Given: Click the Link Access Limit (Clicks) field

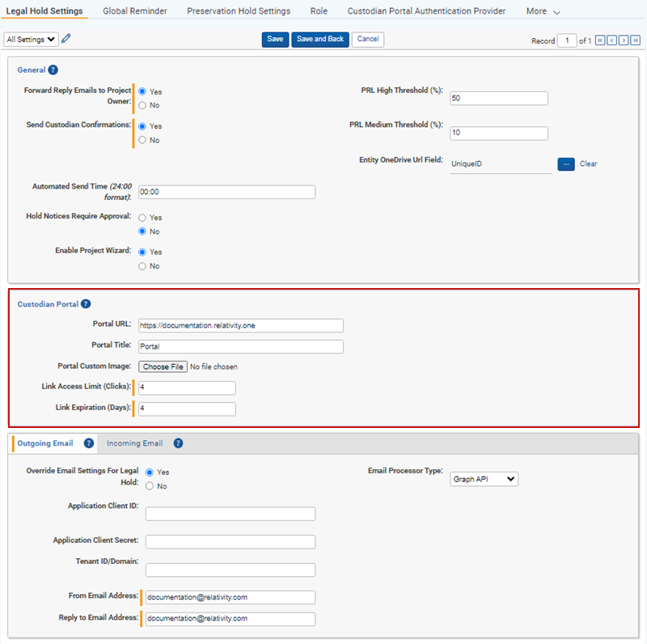Looking at the screenshot, I should (x=188, y=388).
